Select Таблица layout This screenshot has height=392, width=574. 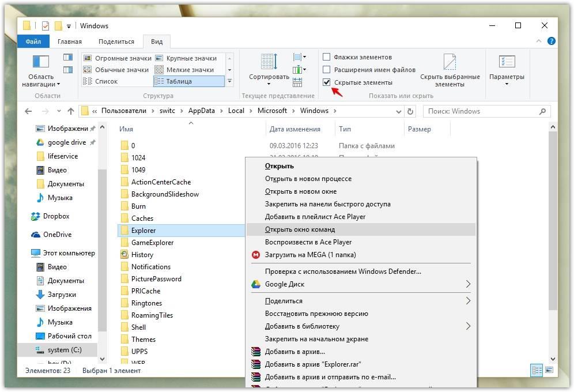pos(189,81)
